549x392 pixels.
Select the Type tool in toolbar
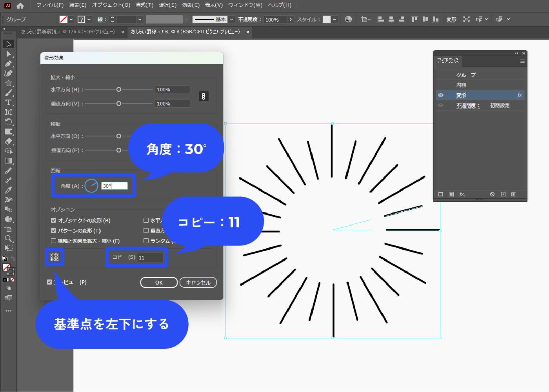pyautogui.click(x=8, y=102)
